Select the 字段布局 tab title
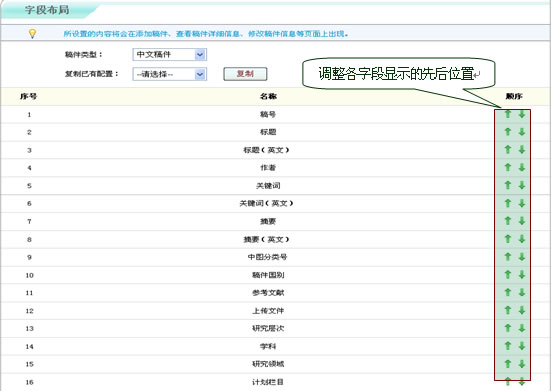The height and width of the screenshot is (391, 551). click(x=47, y=10)
